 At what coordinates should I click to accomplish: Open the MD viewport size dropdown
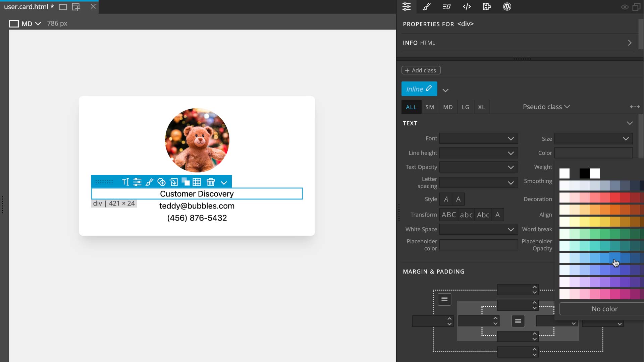click(31, 23)
